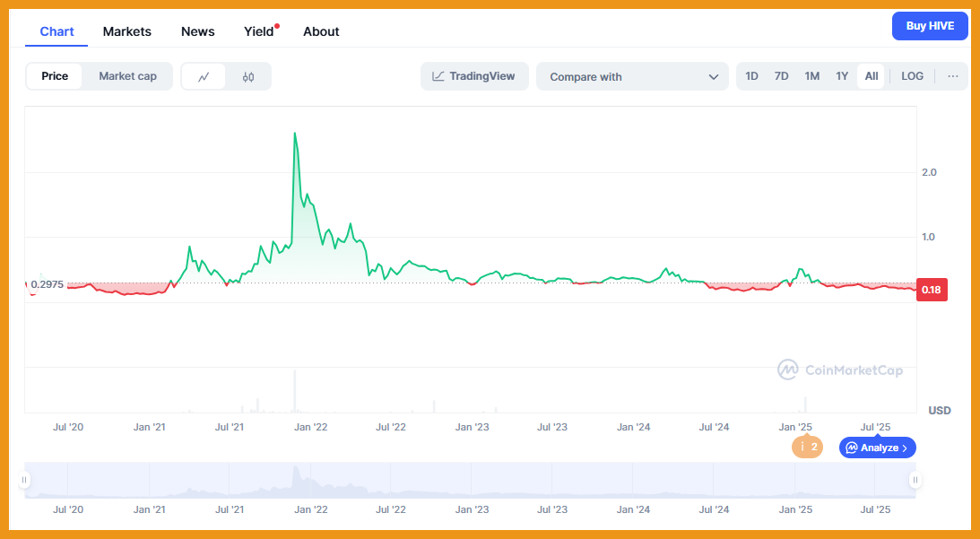Select the 1D time range
980x539 pixels.
click(x=751, y=76)
